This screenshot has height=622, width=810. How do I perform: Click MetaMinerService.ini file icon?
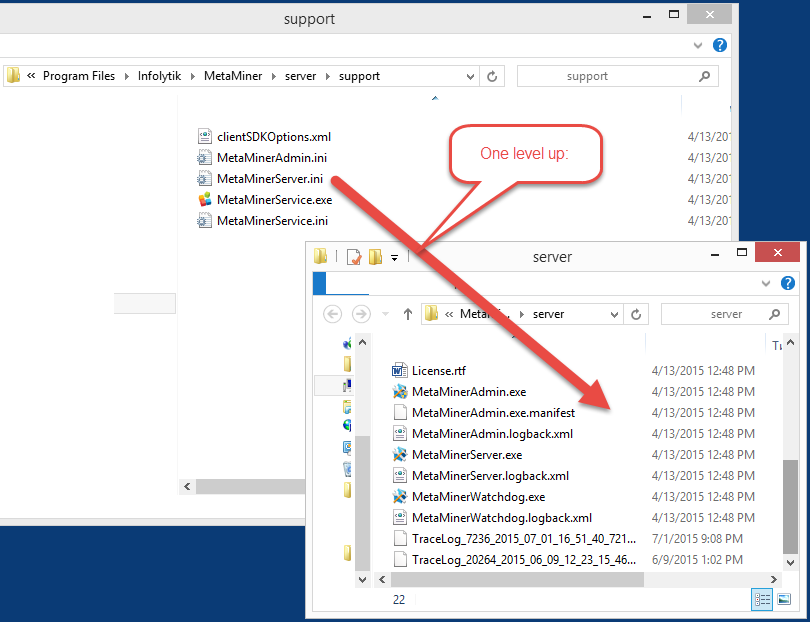[x=205, y=221]
